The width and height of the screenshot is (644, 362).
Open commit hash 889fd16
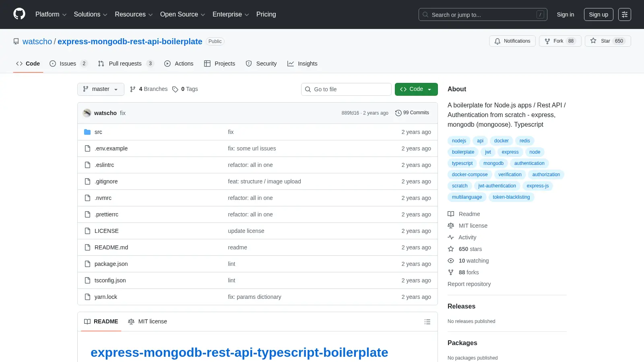(x=350, y=113)
